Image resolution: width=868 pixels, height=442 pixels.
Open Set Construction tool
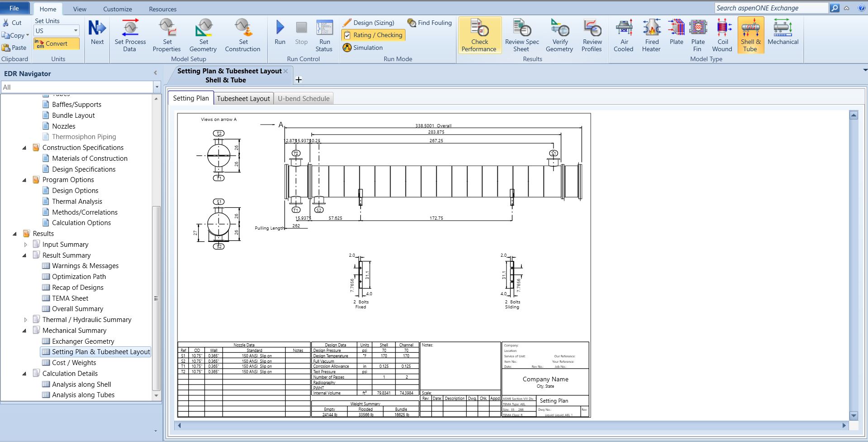(243, 35)
